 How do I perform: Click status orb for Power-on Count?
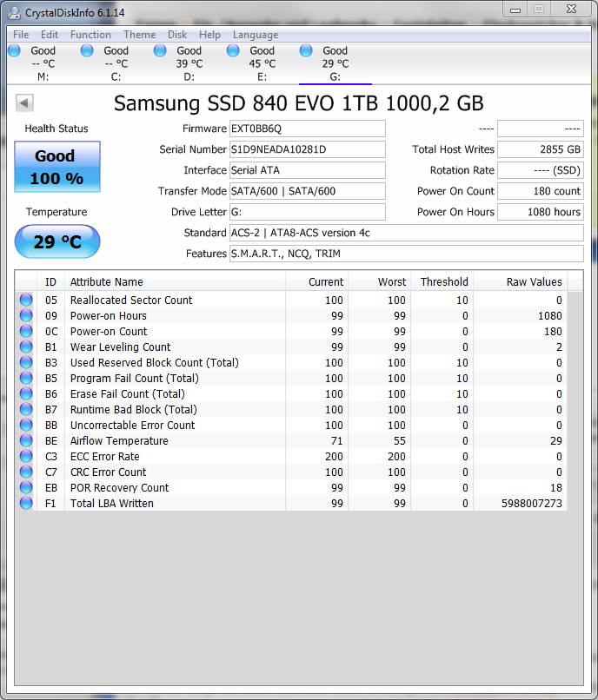coord(26,331)
